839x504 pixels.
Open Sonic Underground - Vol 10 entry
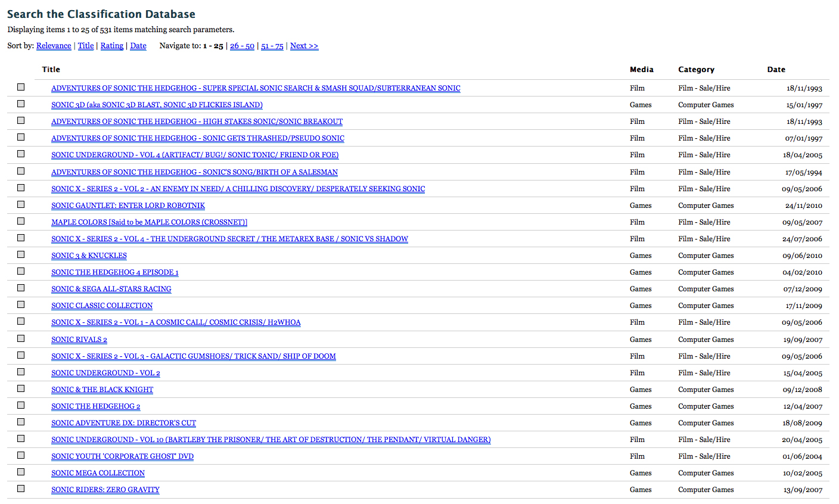[271, 440]
